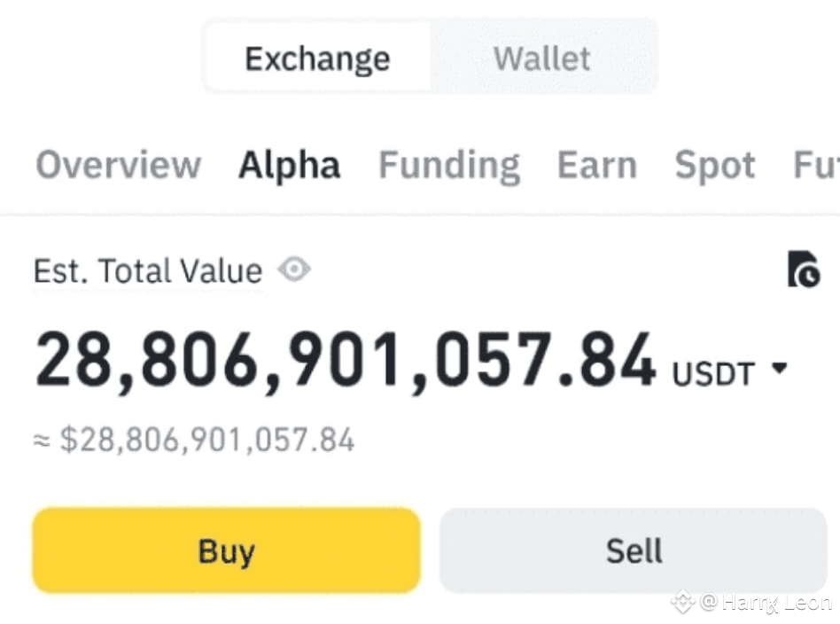Click the large 28,806,901,057.84 balance figure
Image resolution: width=840 pixels, height=624 pixels.
[x=346, y=362]
